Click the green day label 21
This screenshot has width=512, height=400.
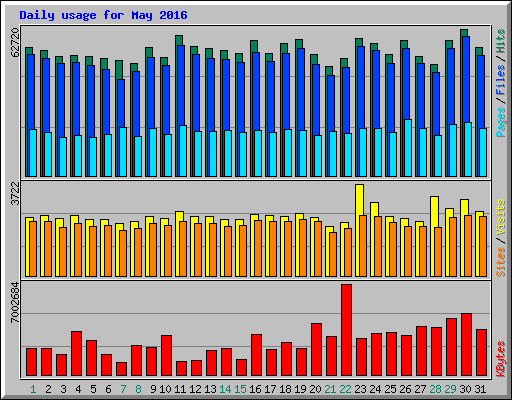[330, 389]
